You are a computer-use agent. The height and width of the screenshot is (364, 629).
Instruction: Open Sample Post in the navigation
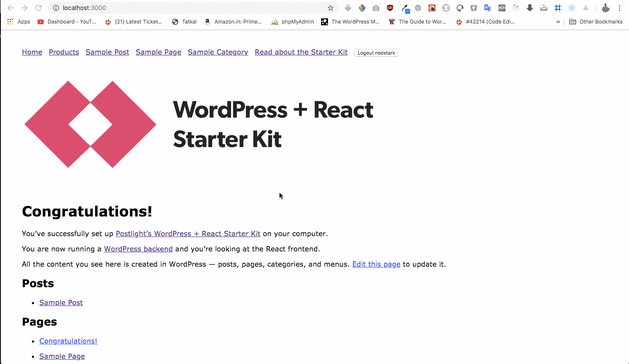[x=107, y=52]
